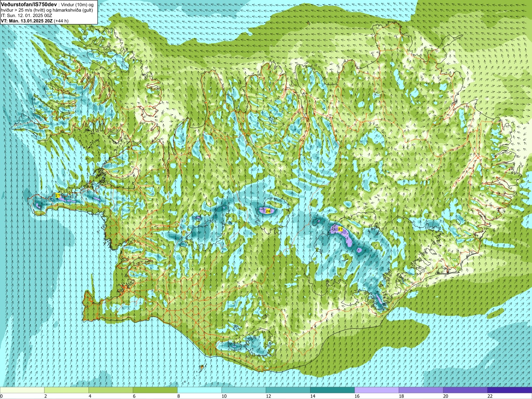Click the legend scale label '0'
The height and width of the screenshot is (399, 532).
pyautogui.click(x=1, y=396)
